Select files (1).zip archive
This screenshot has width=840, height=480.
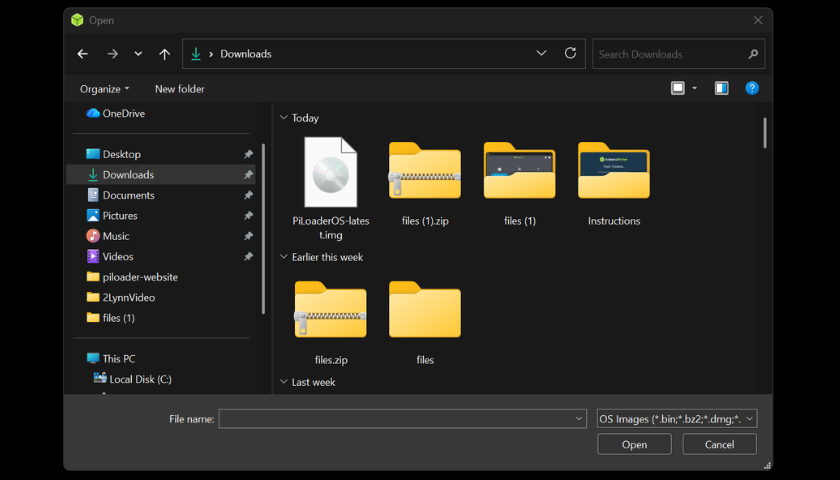pos(425,184)
